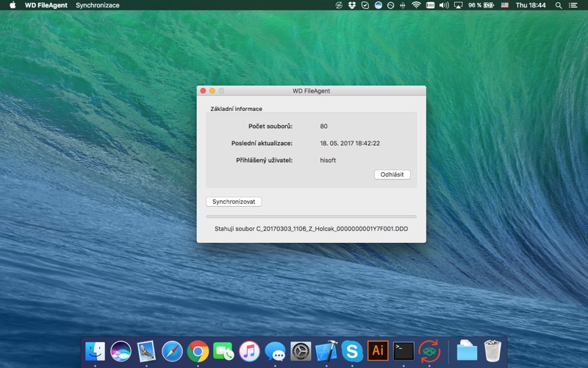The width and height of the screenshot is (588, 368).
Task: Open the volume control in menu bar
Action: [x=444, y=5]
